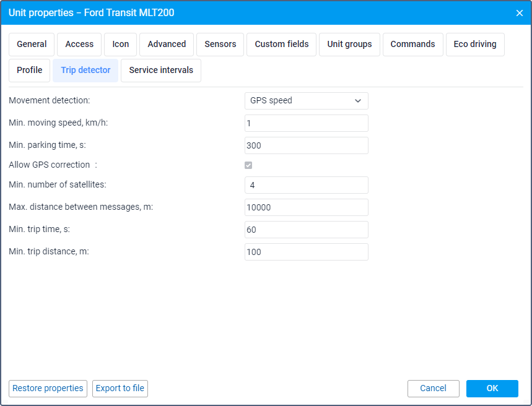532x406 pixels.
Task: Close the Unit properties dialog
Action: (519, 13)
